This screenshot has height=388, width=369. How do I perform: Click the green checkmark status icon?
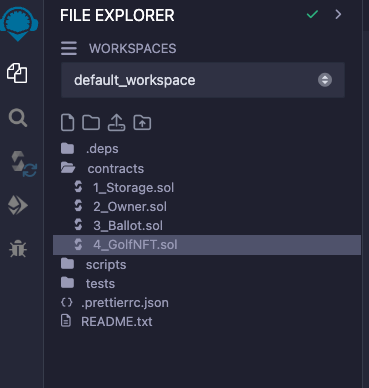tap(312, 14)
